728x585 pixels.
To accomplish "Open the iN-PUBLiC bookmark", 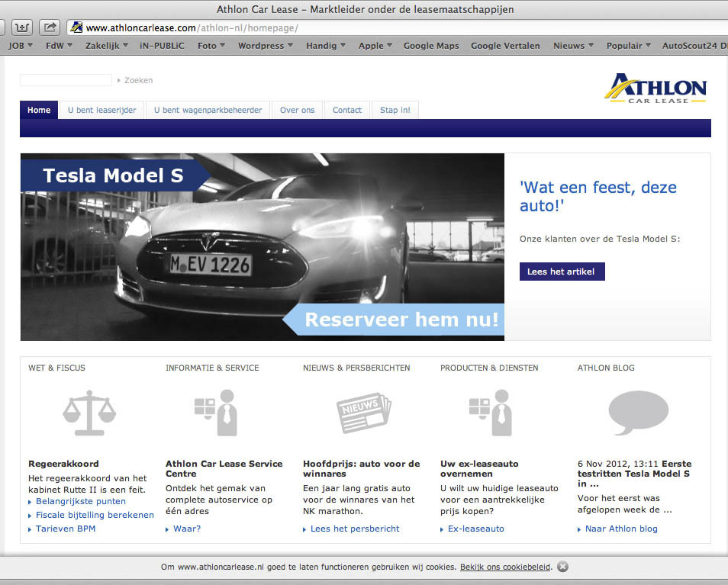I will (x=162, y=46).
